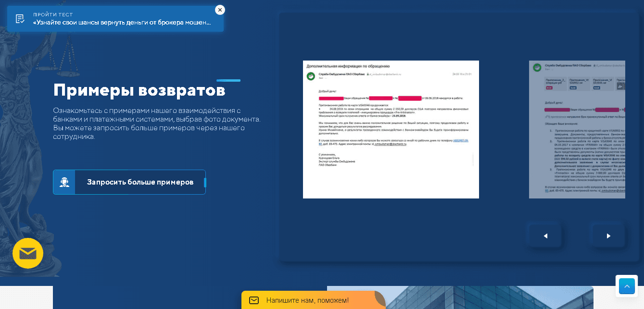Go to previous slide with left arrow

click(x=545, y=236)
